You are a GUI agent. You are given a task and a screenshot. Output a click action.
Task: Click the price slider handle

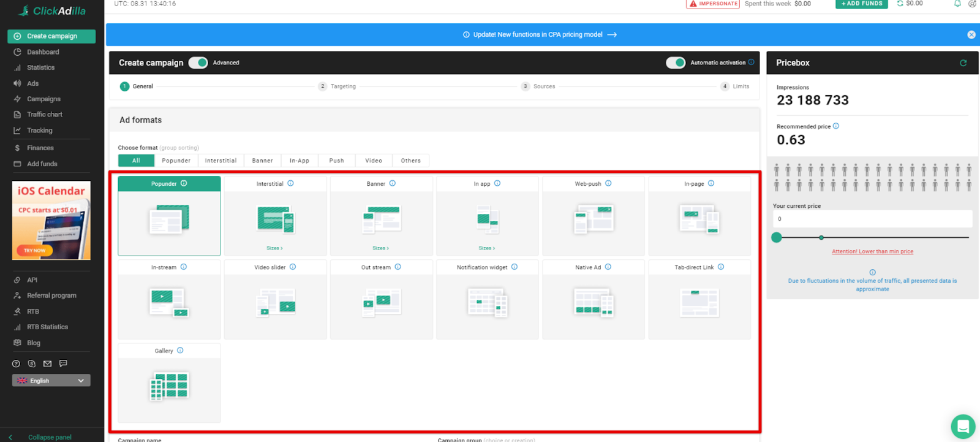pos(777,237)
